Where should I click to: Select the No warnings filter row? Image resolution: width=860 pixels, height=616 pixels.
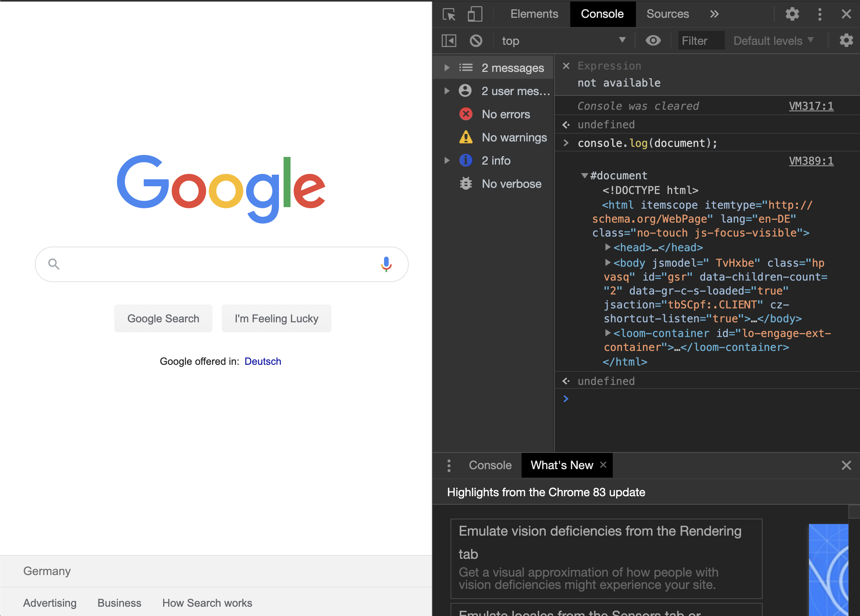[493, 137]
